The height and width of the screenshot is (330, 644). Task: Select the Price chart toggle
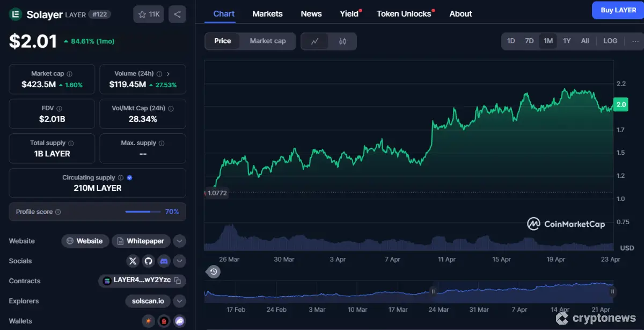point(223,41)
